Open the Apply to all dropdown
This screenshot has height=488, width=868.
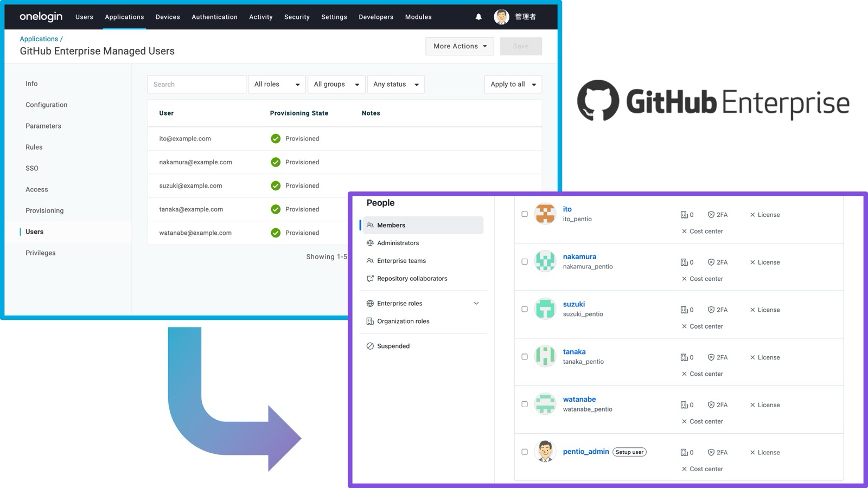tap(513, 84)
